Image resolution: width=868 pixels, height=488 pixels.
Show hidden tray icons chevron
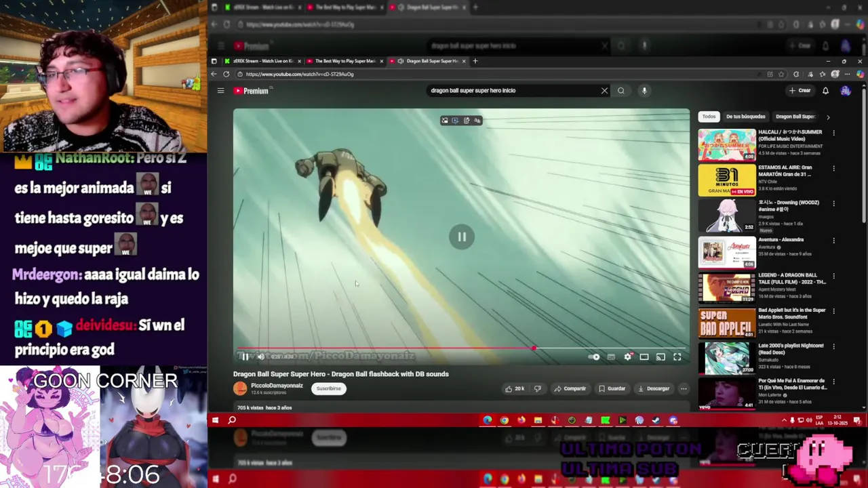click(784, 420)
